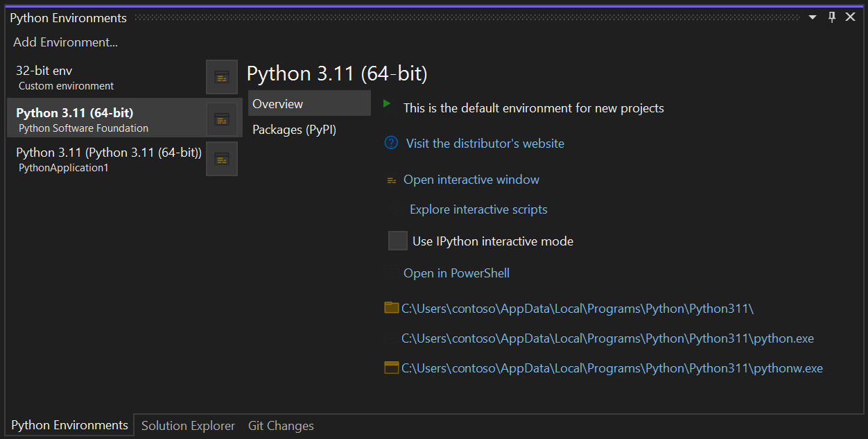Switch to the Git Changes tab

281,426
